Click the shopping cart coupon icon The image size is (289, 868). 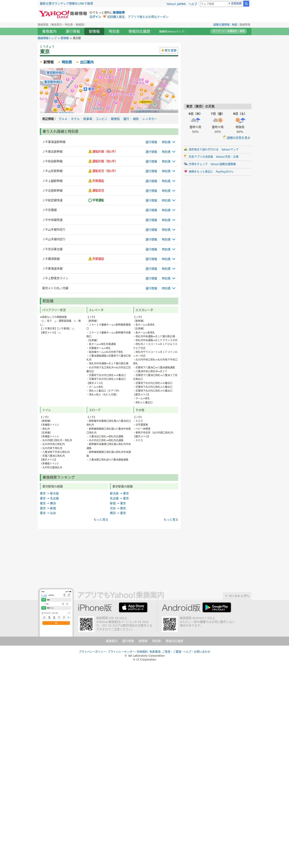coord(105,16)
